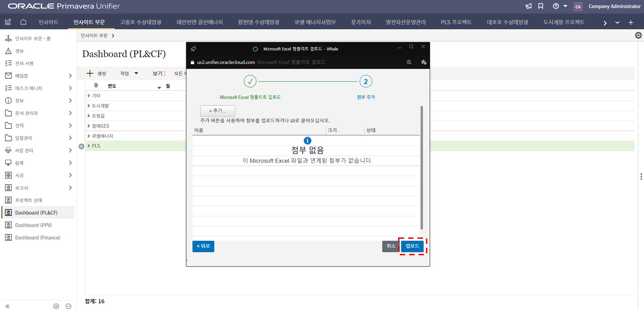The image size is (644, 309).
Task: Expand the 메일함 sidebar submenu
Action: pos(70,76)
